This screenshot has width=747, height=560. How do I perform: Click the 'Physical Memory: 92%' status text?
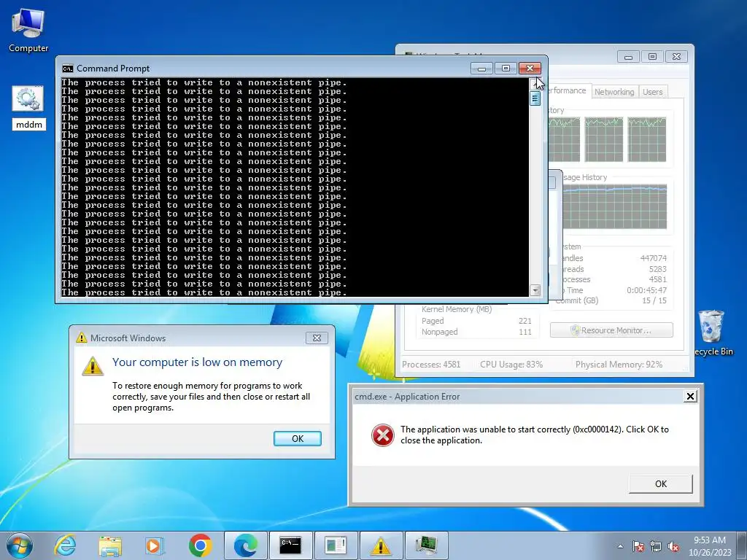coord(619,365)
